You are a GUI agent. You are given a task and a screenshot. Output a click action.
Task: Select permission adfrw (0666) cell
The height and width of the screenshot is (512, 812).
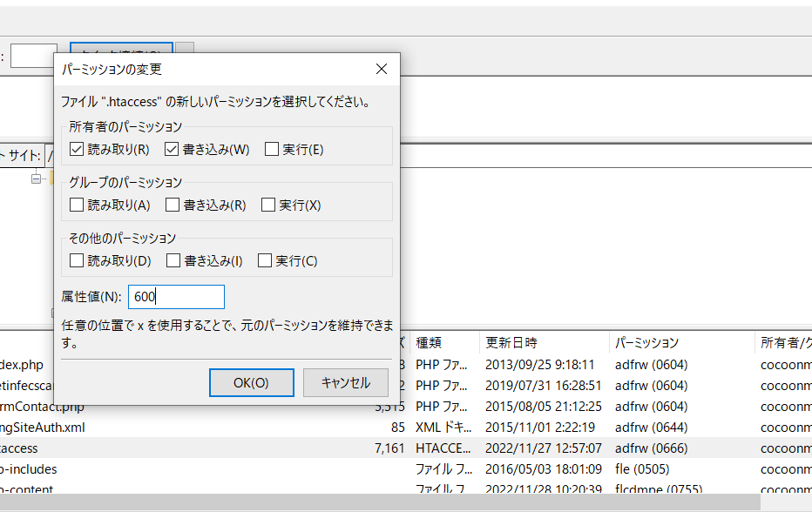coord(651,448)
